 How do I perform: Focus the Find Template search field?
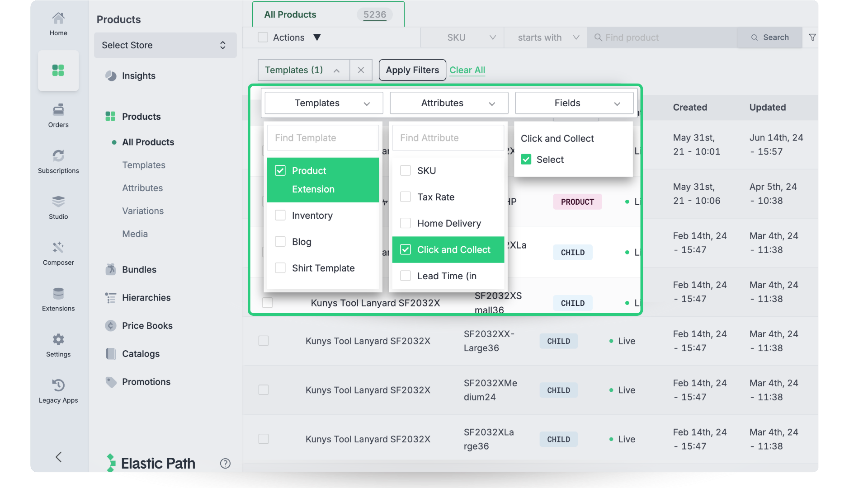323,138
